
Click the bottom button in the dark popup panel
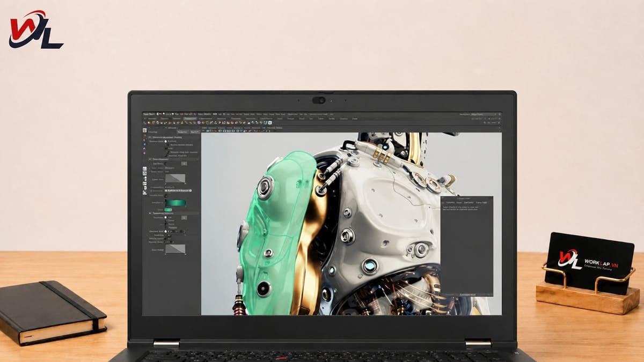click(467, 294)
